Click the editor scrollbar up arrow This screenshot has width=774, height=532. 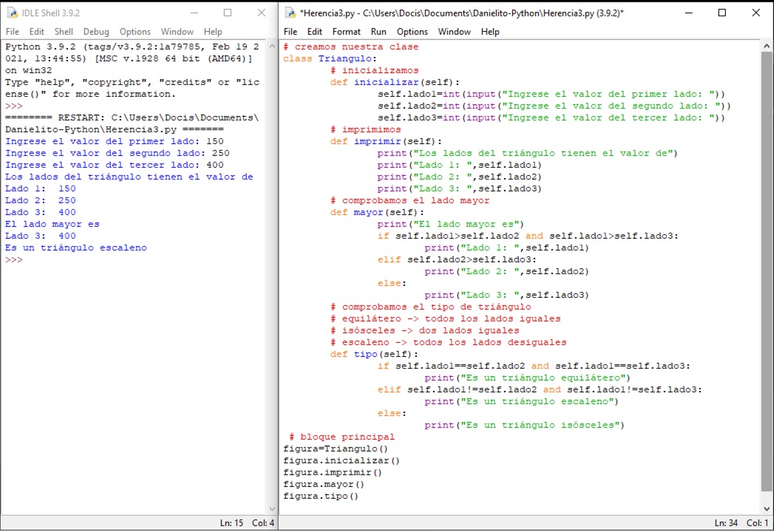[x=767, y=46]
